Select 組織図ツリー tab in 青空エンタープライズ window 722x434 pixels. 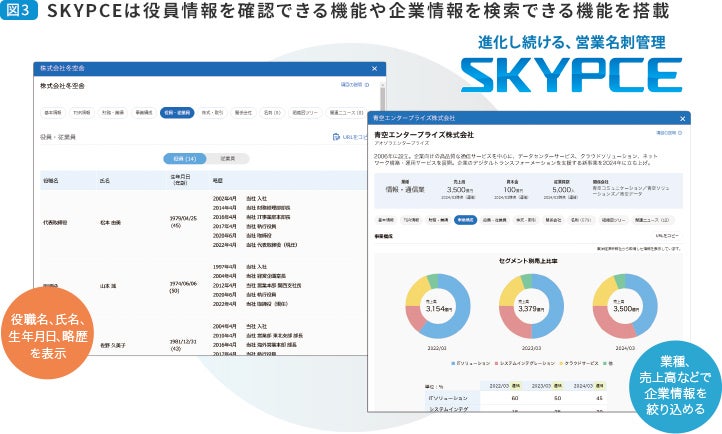613,220
